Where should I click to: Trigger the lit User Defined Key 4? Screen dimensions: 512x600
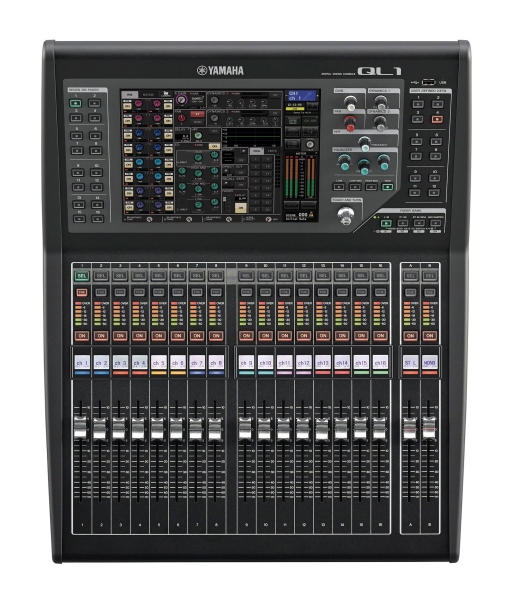pos(437,119)
